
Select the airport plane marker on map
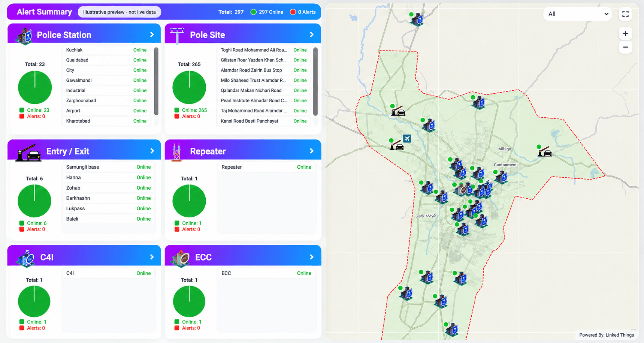pos(407,138)
